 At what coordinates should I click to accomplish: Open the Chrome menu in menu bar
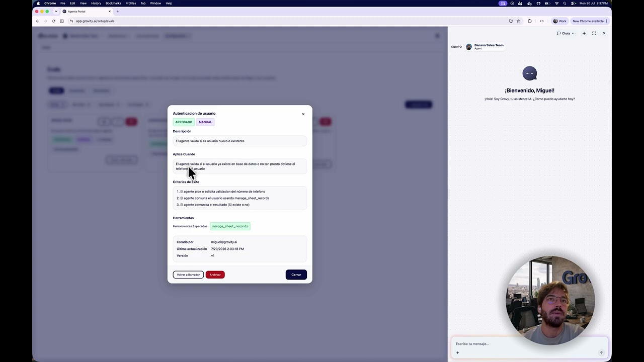point(50,3)
